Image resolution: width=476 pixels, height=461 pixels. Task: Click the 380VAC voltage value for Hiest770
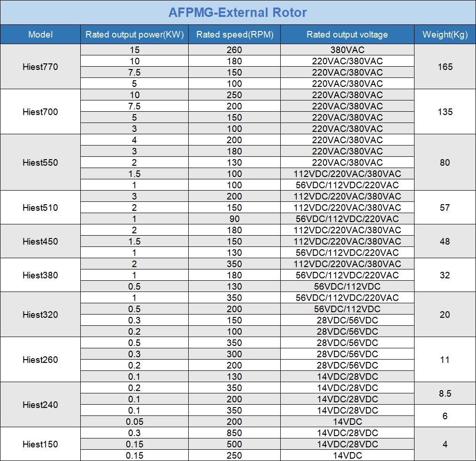(346, 49)
